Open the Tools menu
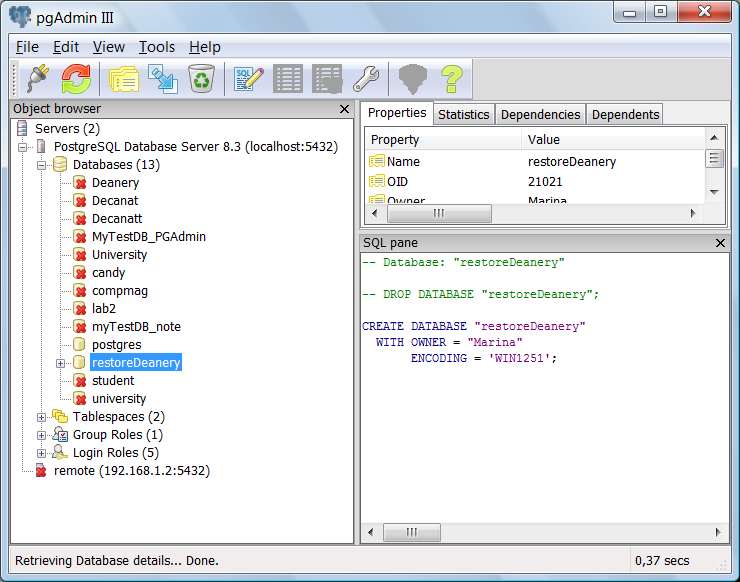This screenshot has height=582, width=740. click(157, 47)
